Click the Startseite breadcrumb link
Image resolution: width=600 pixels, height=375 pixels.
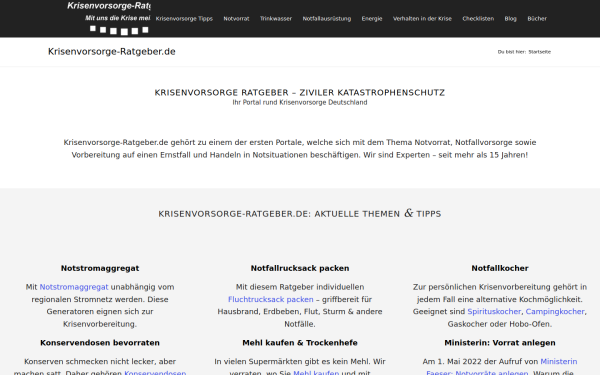[540, 52]
